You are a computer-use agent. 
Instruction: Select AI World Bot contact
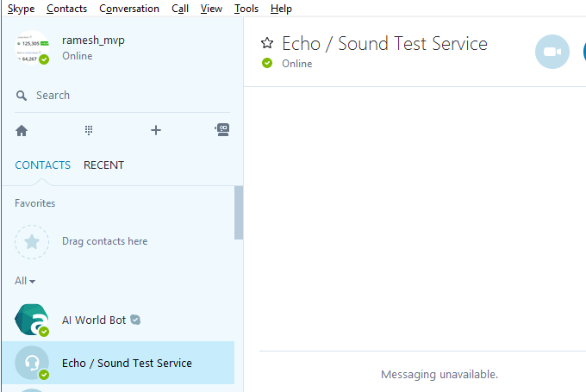tap(118, 320)
